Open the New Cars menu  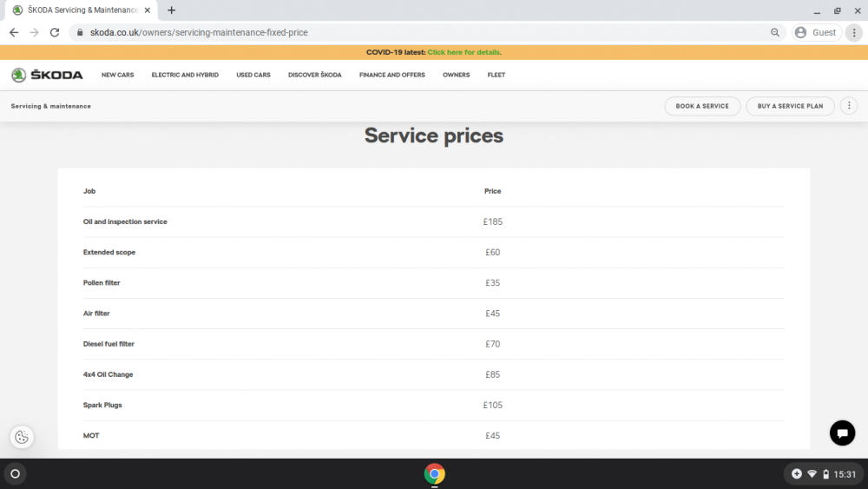117,75
